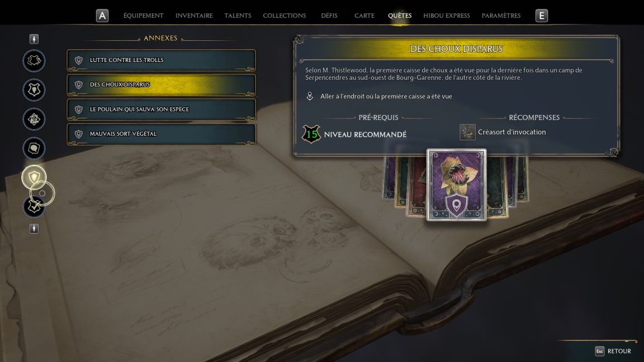Switch to the Carte tab
The height and width of the screenshot is (362, 644).
(x=364, y=16)
